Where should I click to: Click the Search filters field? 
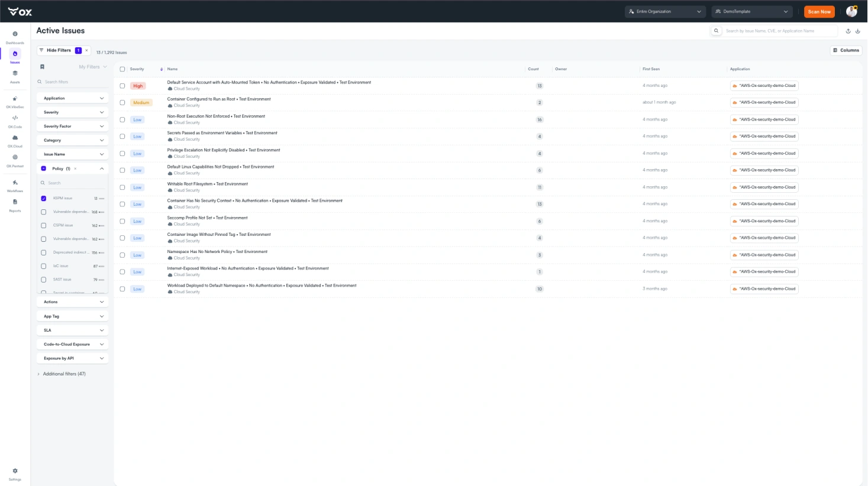(x=72, y=82)
